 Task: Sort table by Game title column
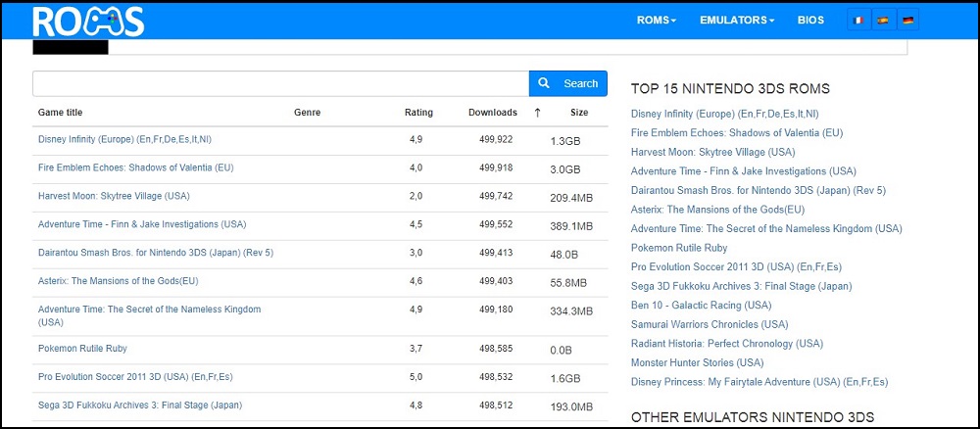(60, 113)
